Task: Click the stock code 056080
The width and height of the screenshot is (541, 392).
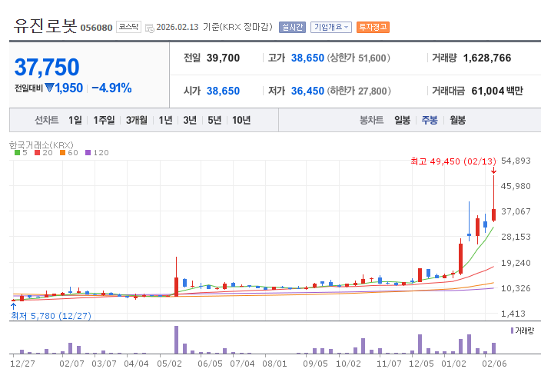Action: [96, 28]
